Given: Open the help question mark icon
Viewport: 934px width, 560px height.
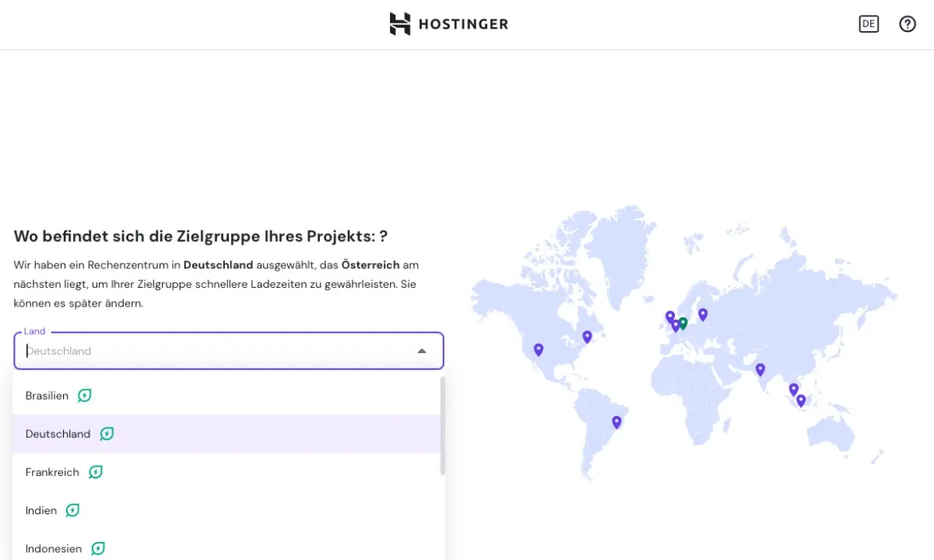Looking at the screenshot, I should coord(908,24).
